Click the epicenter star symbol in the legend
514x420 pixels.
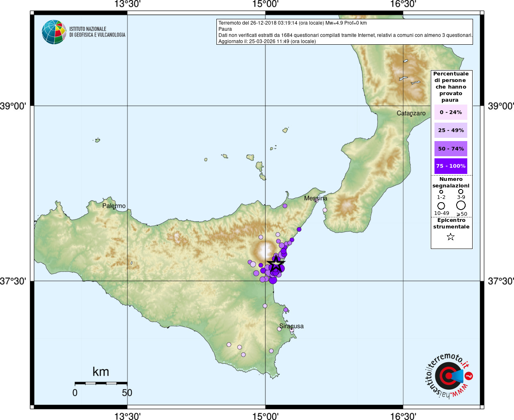(450, 237)
